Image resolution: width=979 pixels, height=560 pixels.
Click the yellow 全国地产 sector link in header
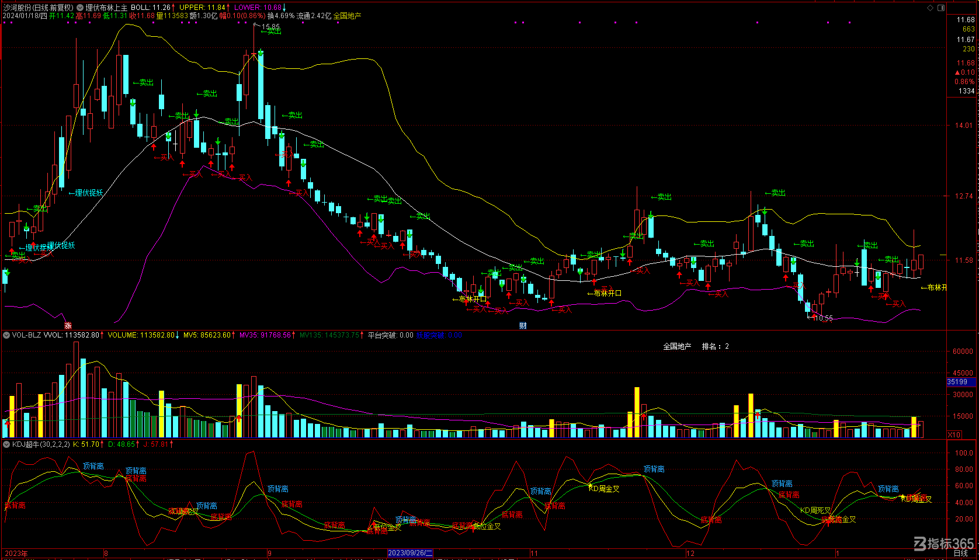point(347,16)
